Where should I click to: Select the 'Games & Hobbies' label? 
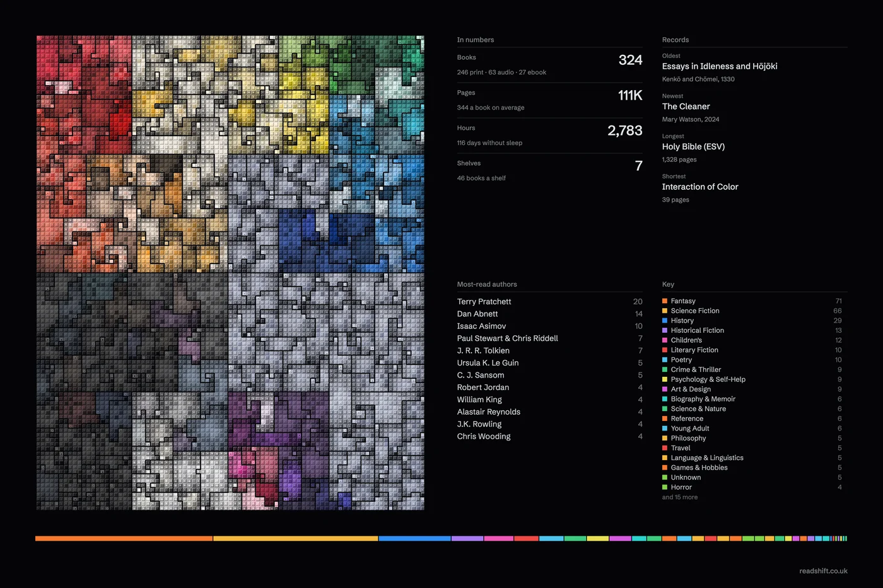click(x=699, y=468)
